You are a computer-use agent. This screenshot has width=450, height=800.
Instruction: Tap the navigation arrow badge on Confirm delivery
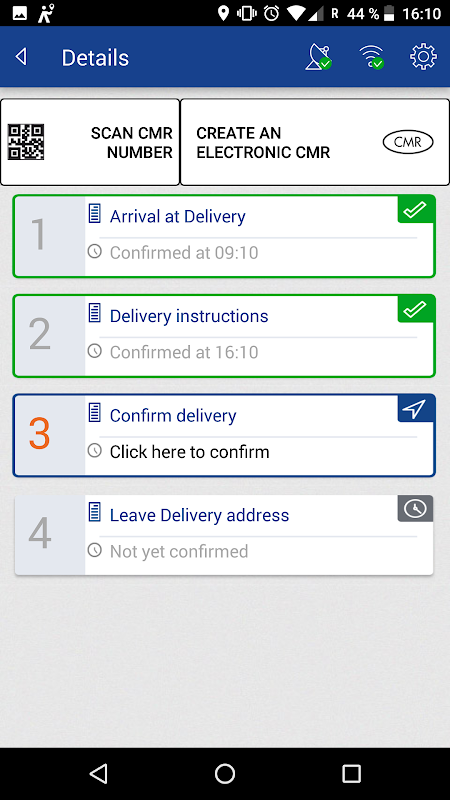pyautogui.click(x=415, y=409)
